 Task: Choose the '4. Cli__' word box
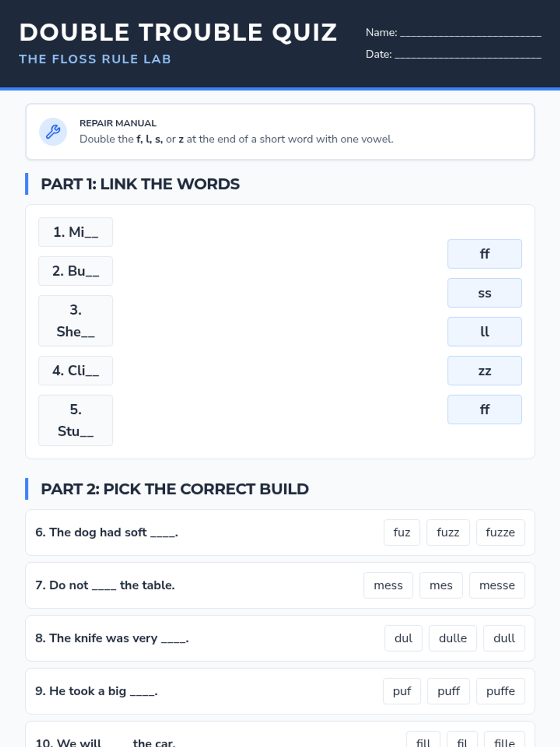click(76, 371)
